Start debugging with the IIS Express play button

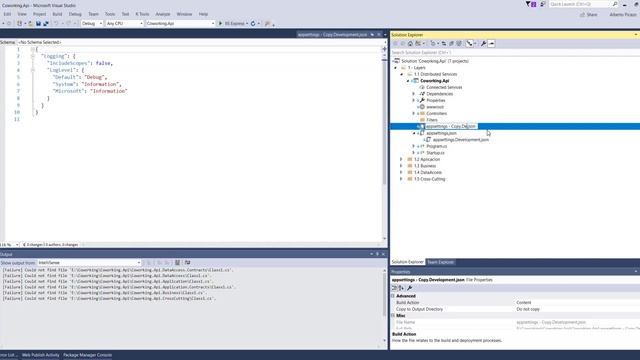(x=220, y=24)
